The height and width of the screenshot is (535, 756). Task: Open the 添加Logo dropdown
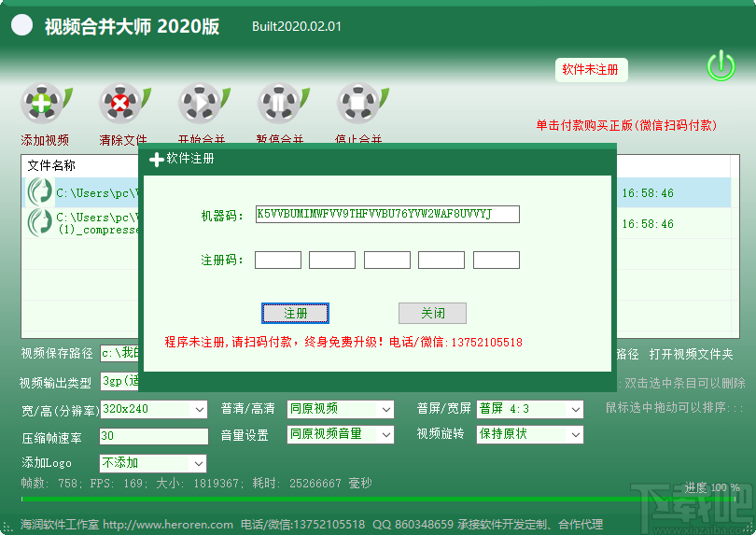153,464
